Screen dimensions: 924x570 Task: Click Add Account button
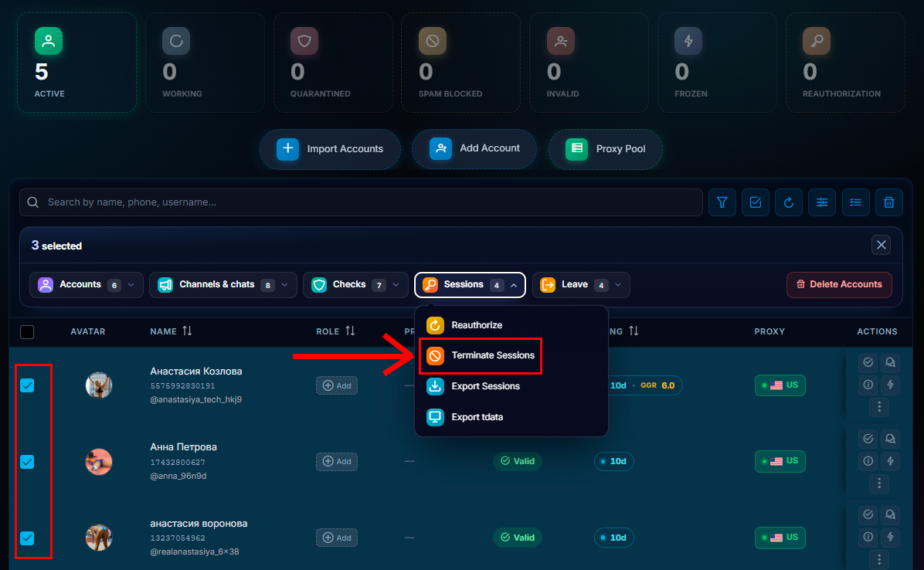point(474,148)
